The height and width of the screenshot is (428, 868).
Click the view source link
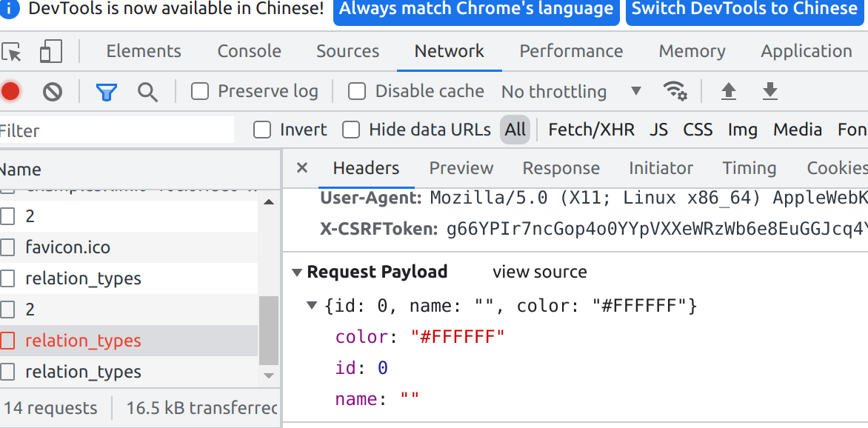click(x=539, y=272)
